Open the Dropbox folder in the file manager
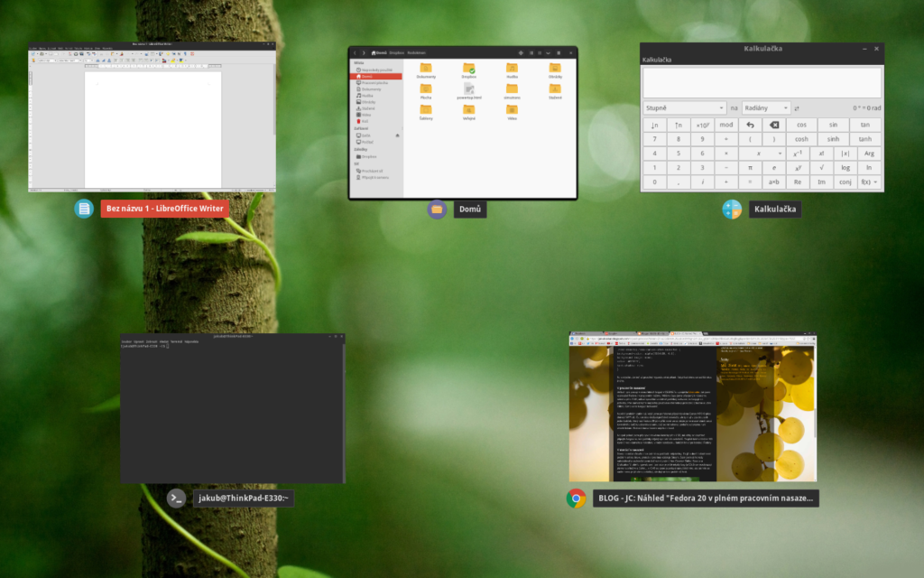924x578 pixels. point(468,70)
